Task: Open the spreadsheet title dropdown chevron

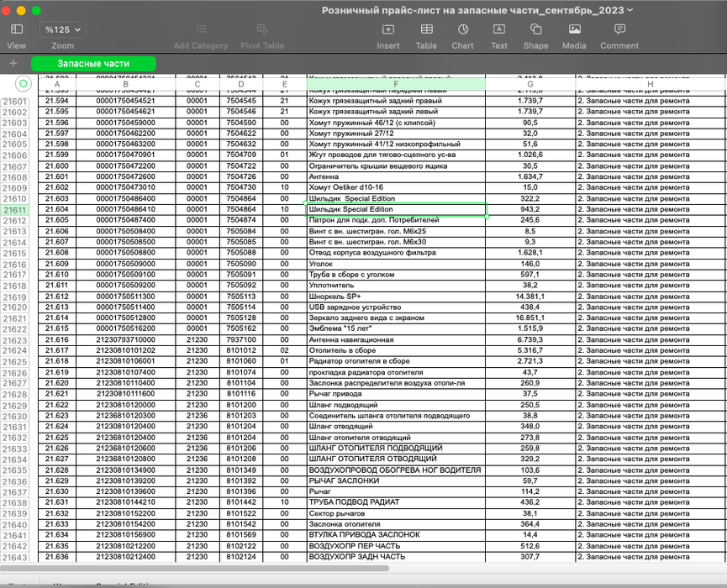Action: pyautogui.click(x=630, y=10)
